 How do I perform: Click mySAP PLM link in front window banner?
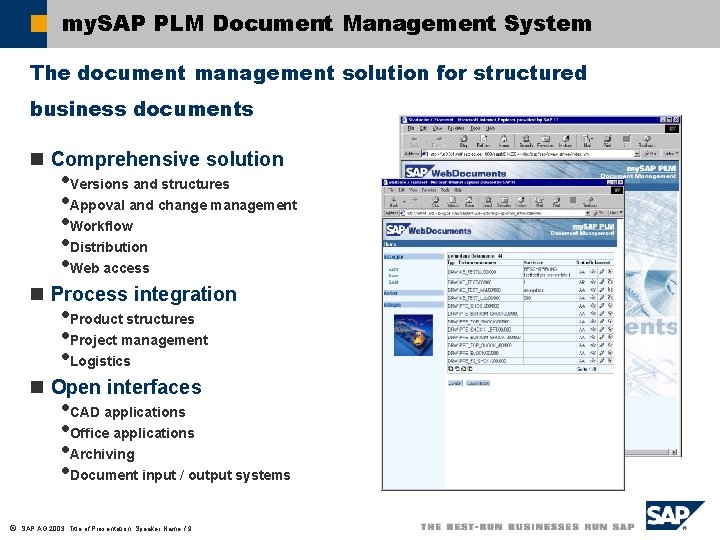click(x=593, y=226)
